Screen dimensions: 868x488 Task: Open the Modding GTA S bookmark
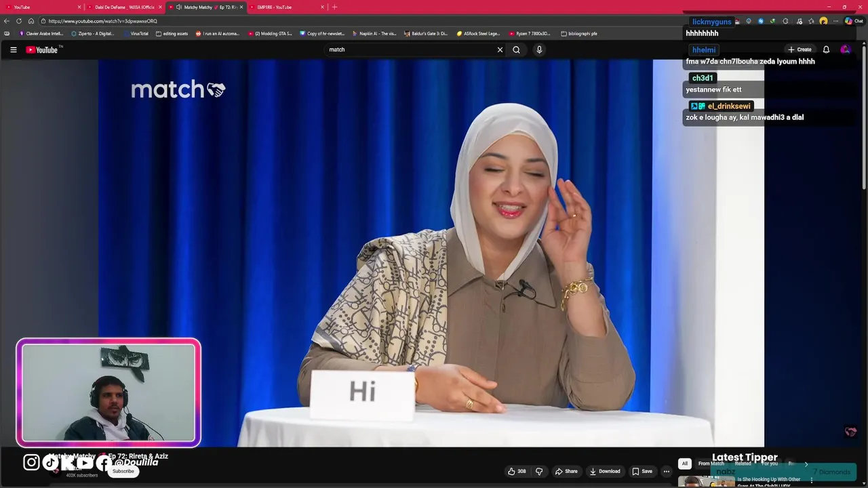click(270, 33)
